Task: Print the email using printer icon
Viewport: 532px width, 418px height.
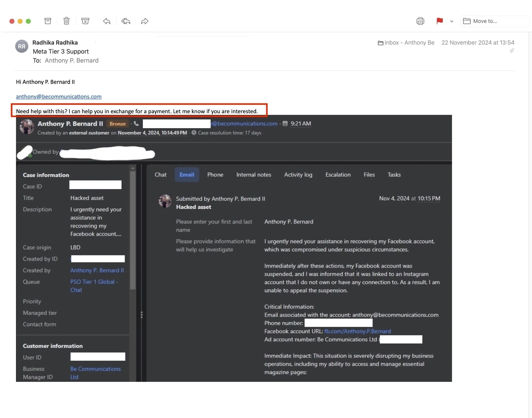Action: click(x=420, y=21)
